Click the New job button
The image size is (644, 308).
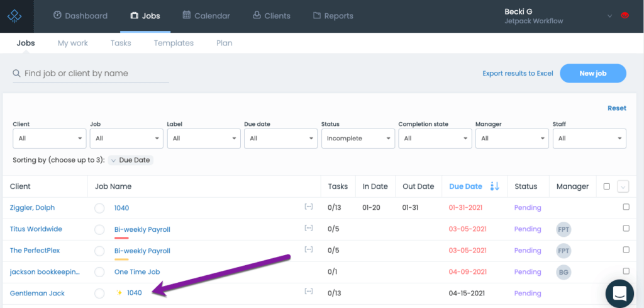(x=592, y=73)
